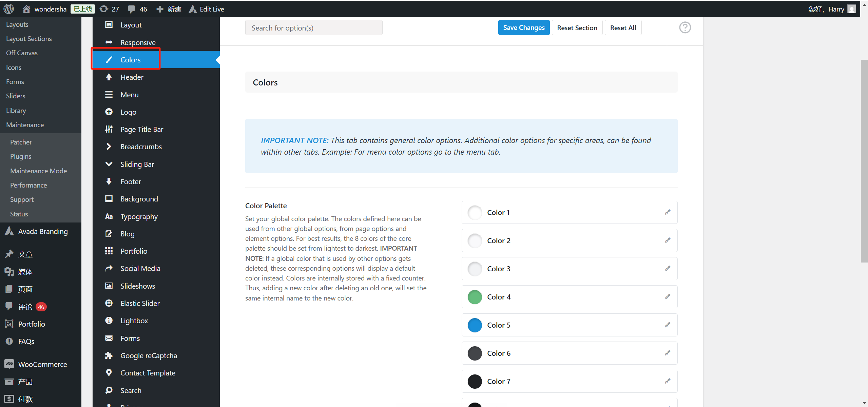Click the green Color 4 swatch
Image resolution: width=868 pixels, height=407 pixels.
point(475,297)
